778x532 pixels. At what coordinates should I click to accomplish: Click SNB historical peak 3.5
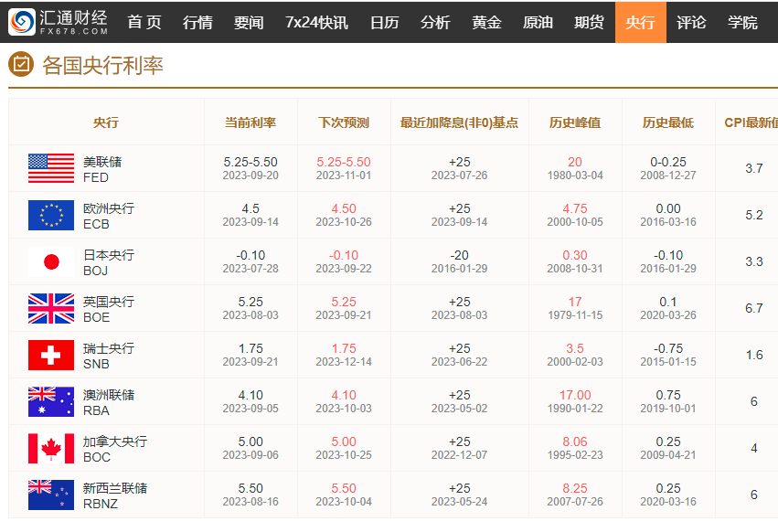pyautogui.click(x=575, y=348)
